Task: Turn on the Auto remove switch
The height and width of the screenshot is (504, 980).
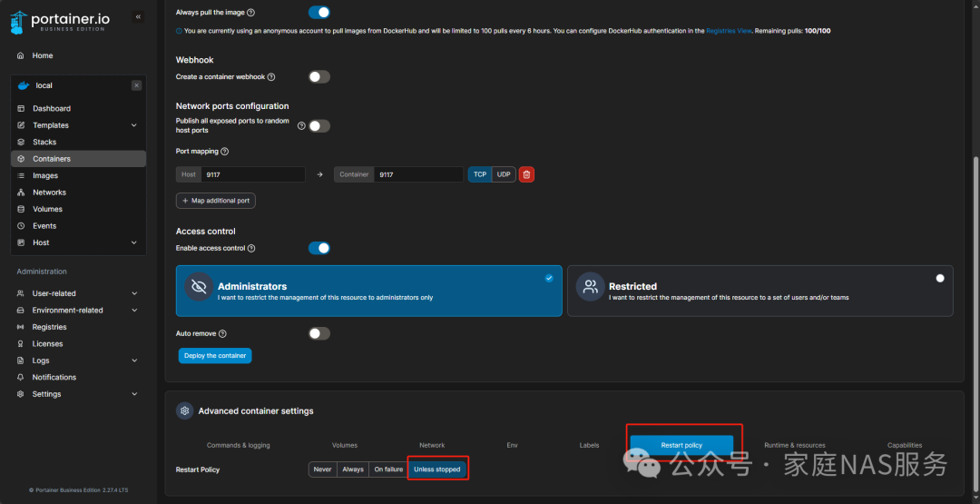Action: [x=319, y=334]
